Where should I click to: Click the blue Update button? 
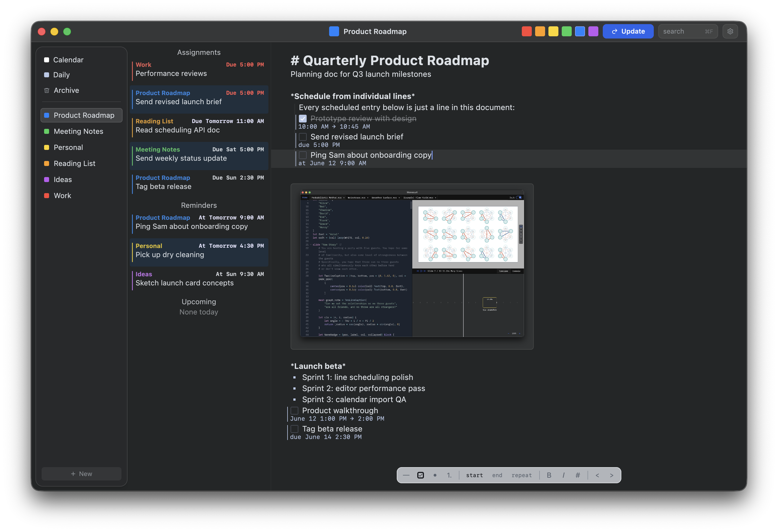pos(628,32)
